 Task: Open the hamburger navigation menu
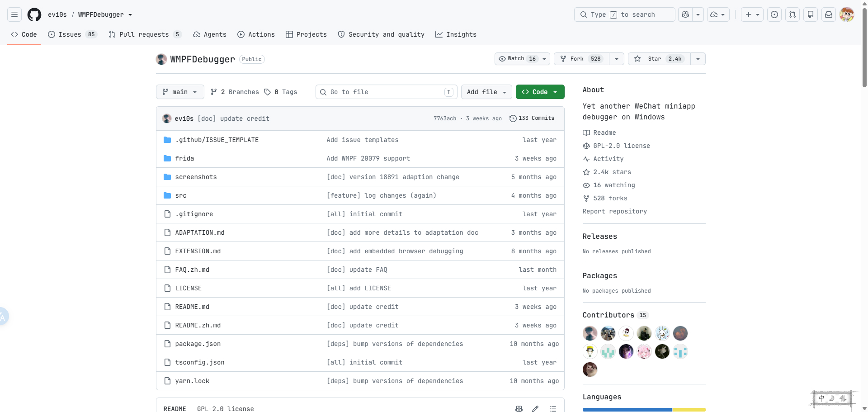coord(14,14)
